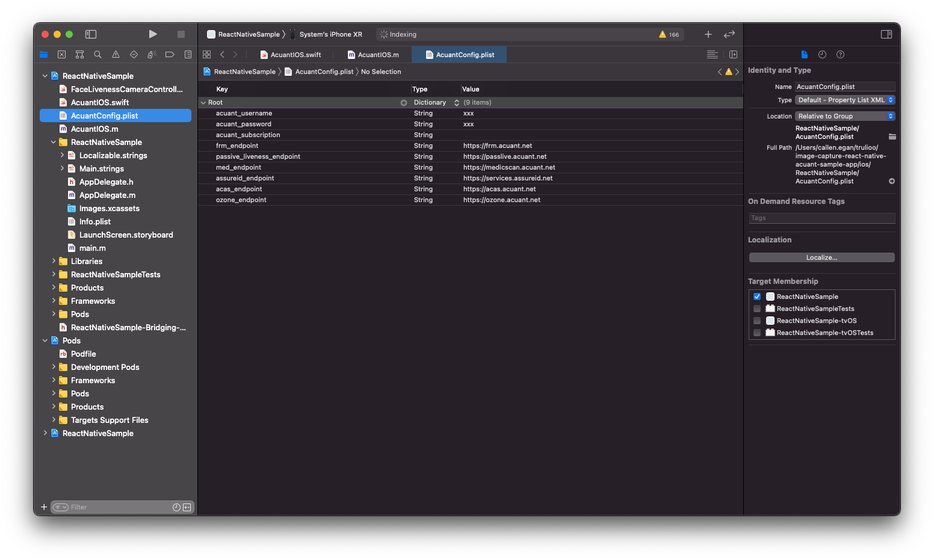
Task: Collapse the top ReactNativeSample project
Action: [x=45, y=76]
